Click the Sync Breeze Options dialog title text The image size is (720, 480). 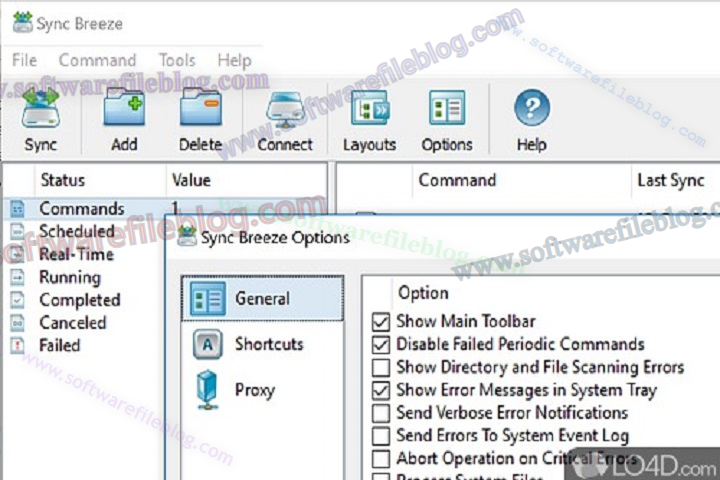coord(275,237)
